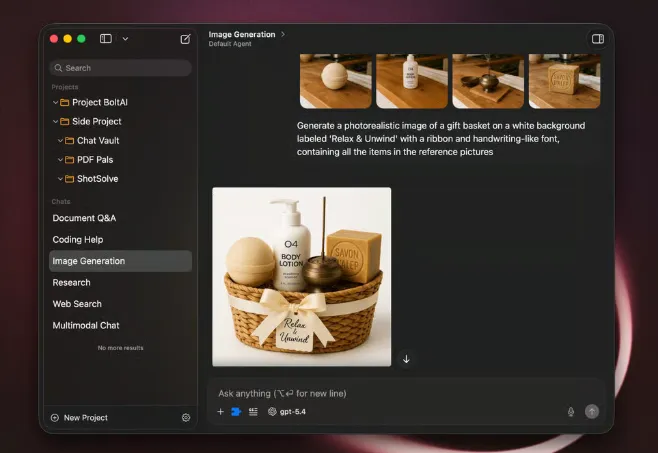Open the gpt-5.4 model selector
Screen dimensions: 658x453
pyautogui.click(x=287, y=412)
